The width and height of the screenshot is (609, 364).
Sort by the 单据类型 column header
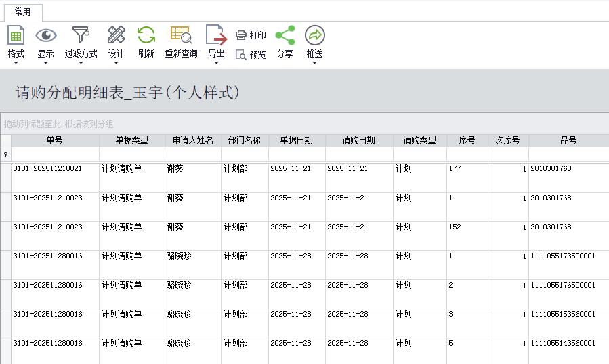click(x=132, y=141)
